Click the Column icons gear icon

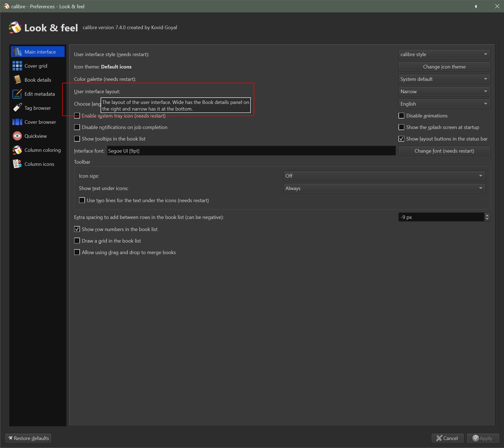coord(17,164)
